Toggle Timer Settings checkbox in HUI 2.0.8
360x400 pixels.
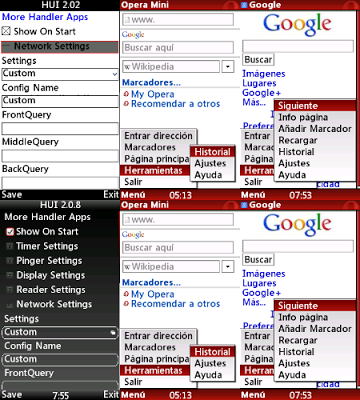(10, 246)
